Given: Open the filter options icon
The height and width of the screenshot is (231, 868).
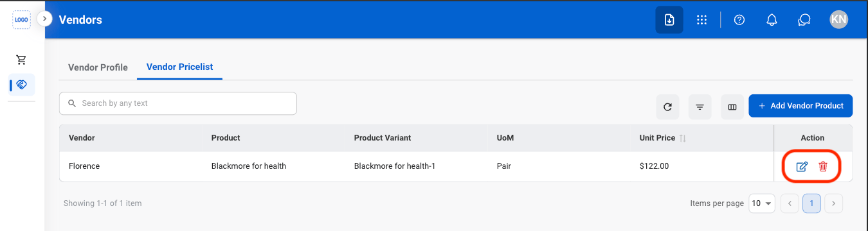Looking at the screenshot, I should (700, 107).
